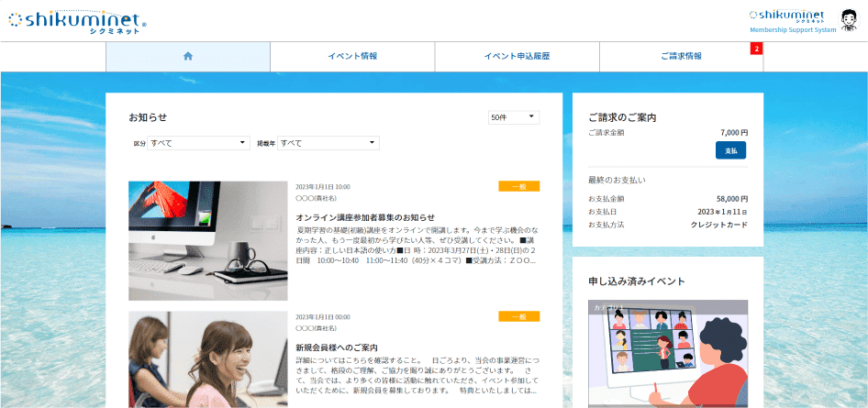Click the new member notice description paragraph
Screen dimensions: 868x408
[x=417, y=375]
